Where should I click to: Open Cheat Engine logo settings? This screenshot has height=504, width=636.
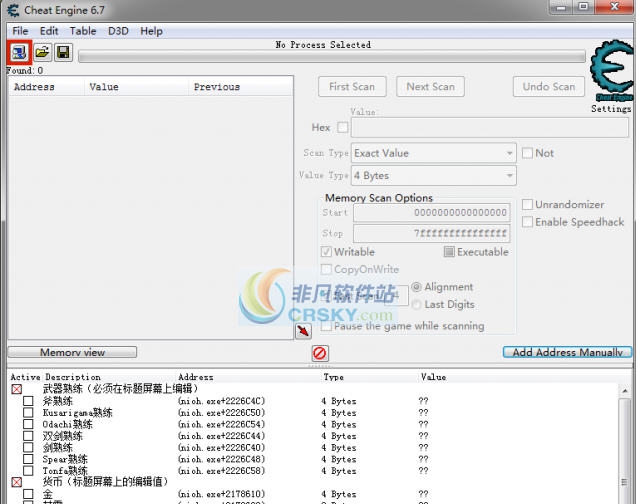[612, 70]
